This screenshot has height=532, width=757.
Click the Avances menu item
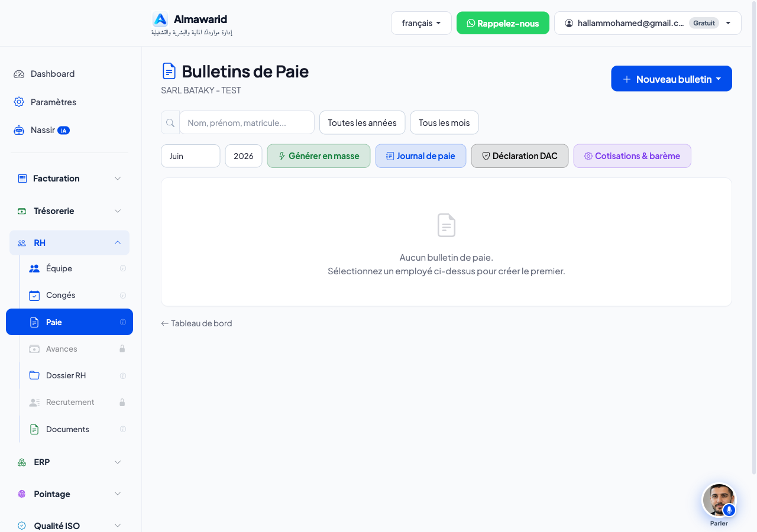coord(76,349)
